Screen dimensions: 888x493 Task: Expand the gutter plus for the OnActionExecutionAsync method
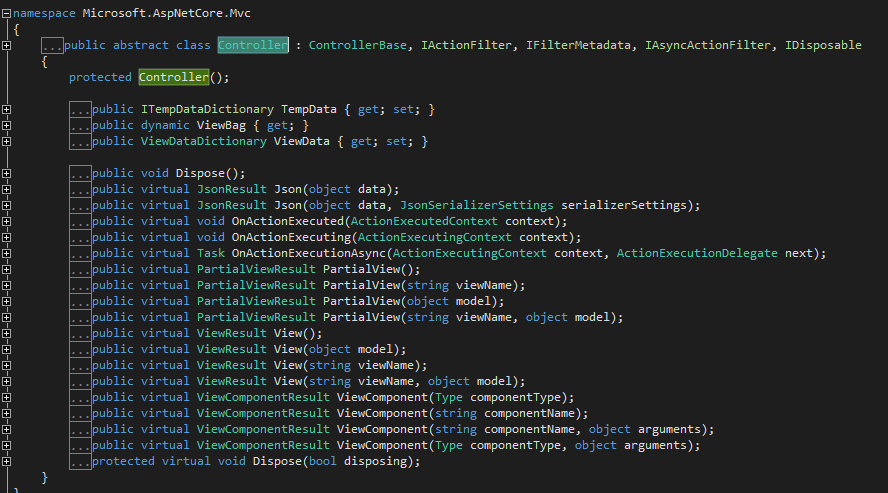pos(6,253)
